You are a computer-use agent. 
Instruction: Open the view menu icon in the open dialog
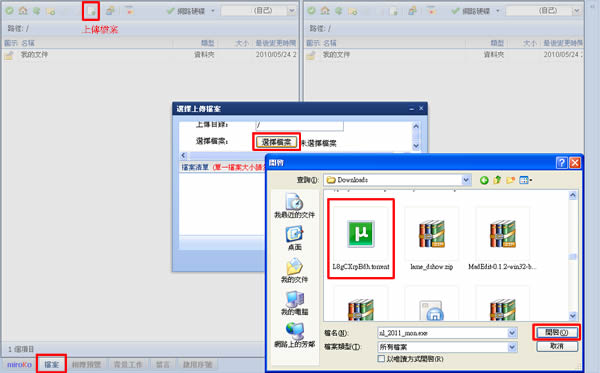tap(526, 180)
